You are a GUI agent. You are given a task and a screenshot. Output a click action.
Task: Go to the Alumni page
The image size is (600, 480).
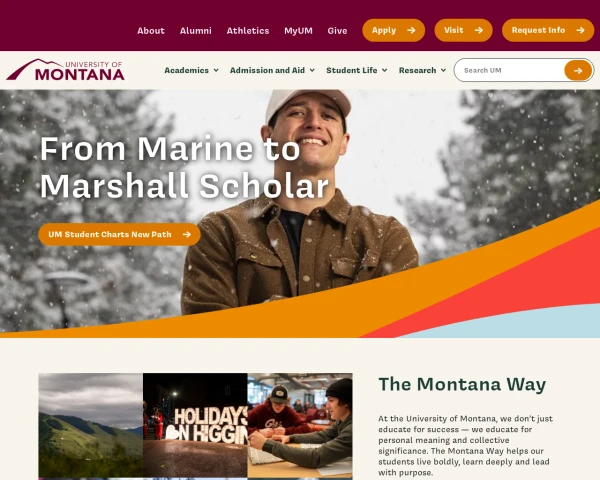(196, 31)
